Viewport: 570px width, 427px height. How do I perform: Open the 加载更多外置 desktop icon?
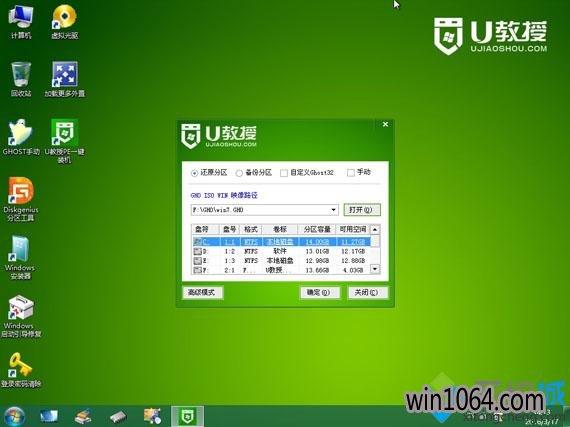pos(64,79)
